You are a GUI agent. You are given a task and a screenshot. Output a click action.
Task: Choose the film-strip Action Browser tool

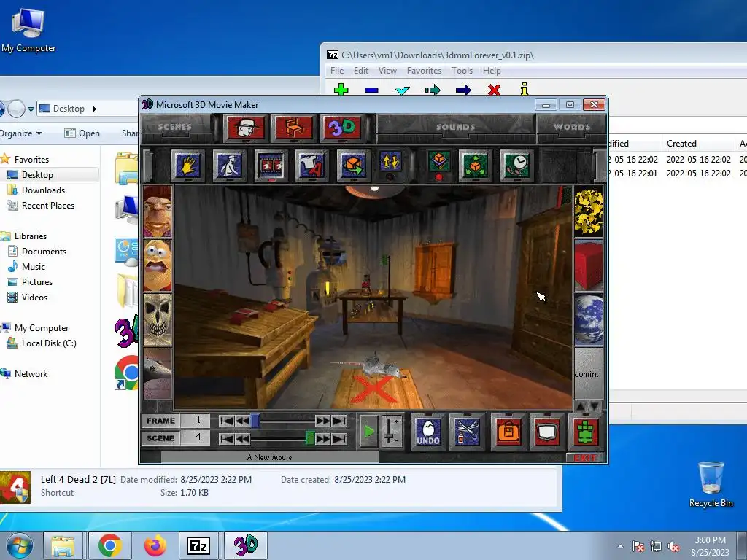(271, 165)
